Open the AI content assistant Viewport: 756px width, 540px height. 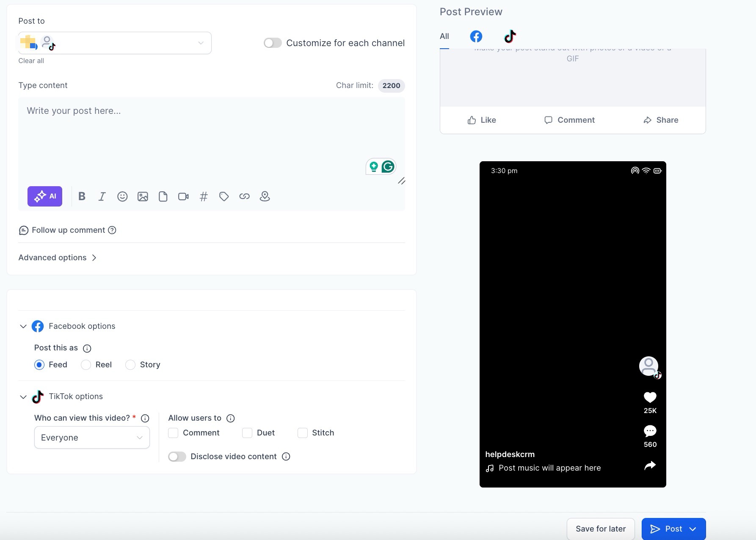pyautogui.click(x=45, y=196)
